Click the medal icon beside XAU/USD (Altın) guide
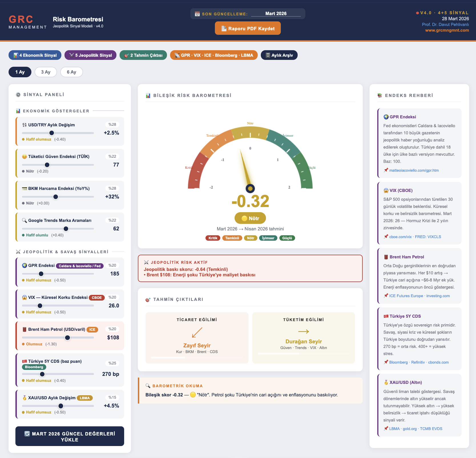This screenshot has height=458, width=476. [386, 382]
